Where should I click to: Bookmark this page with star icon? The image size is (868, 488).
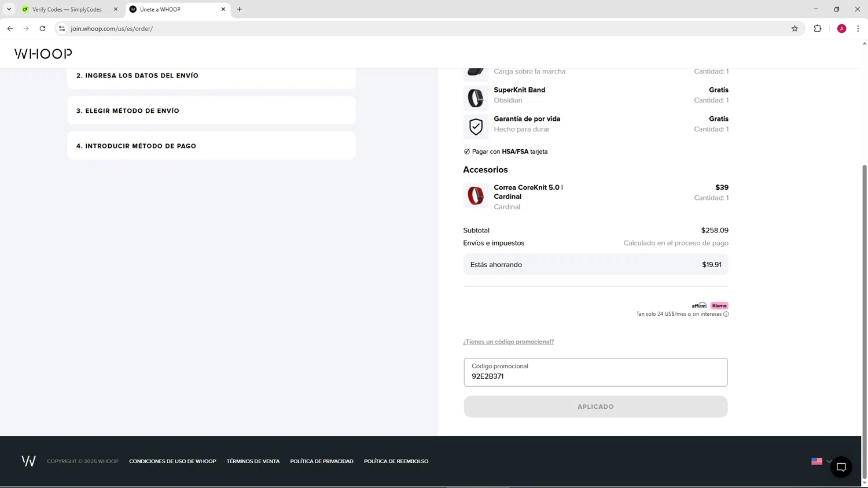[x=795, y=28]
